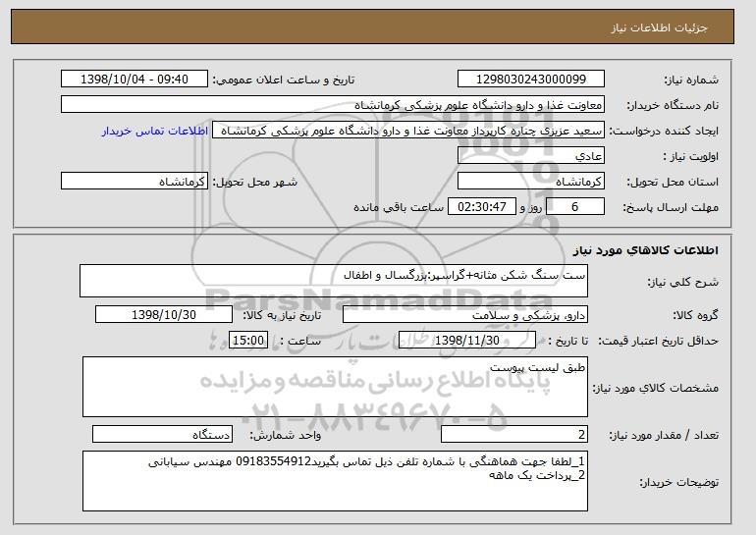The image size is (756, 535).
Task: Select the header text 'جزئیات اطلاعات نیاز'
Action: point(659,27)
